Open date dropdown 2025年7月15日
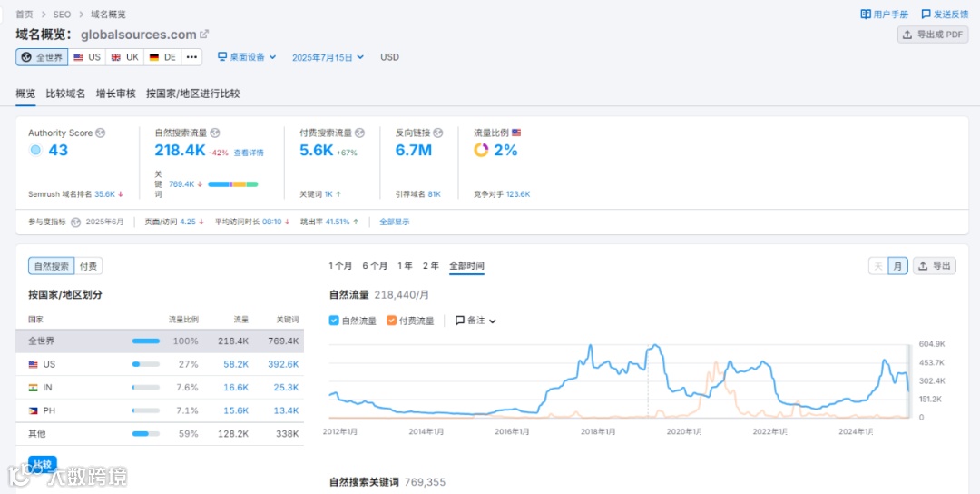980x494 pixels. tap(328, 57)
